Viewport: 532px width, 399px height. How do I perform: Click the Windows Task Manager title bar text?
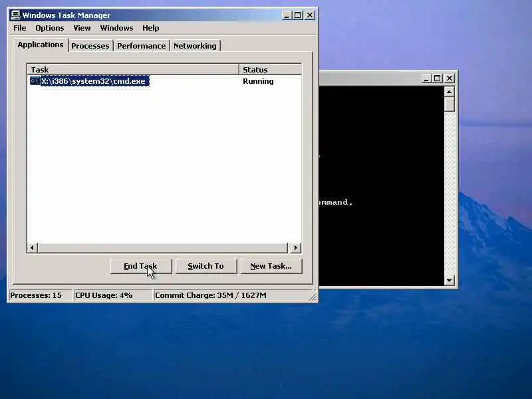click(66, 15)
